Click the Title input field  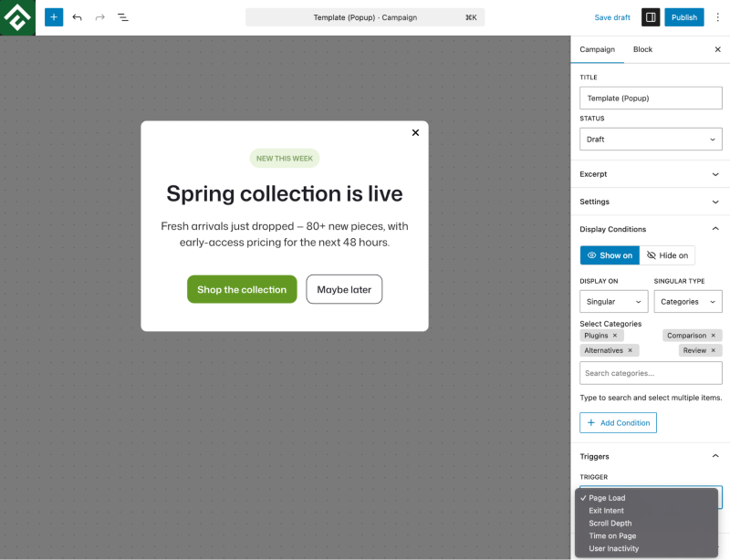coord(651,99)
